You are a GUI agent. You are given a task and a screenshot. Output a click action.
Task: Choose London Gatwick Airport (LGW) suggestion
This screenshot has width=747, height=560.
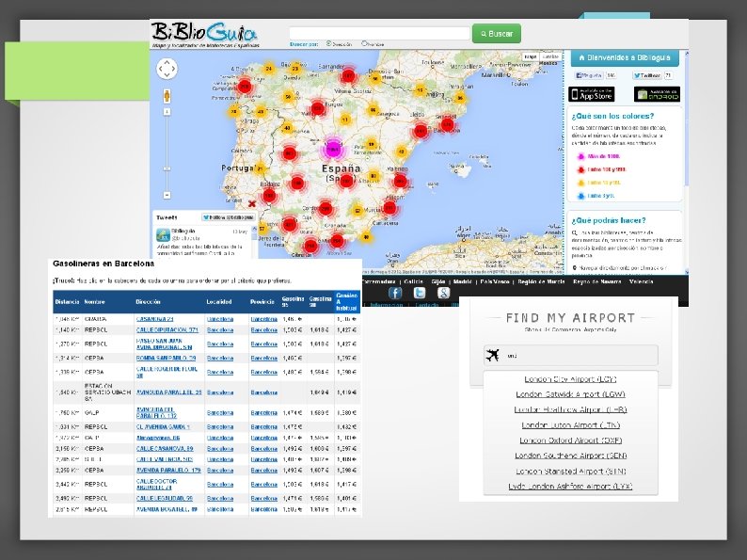coord(570,394)
